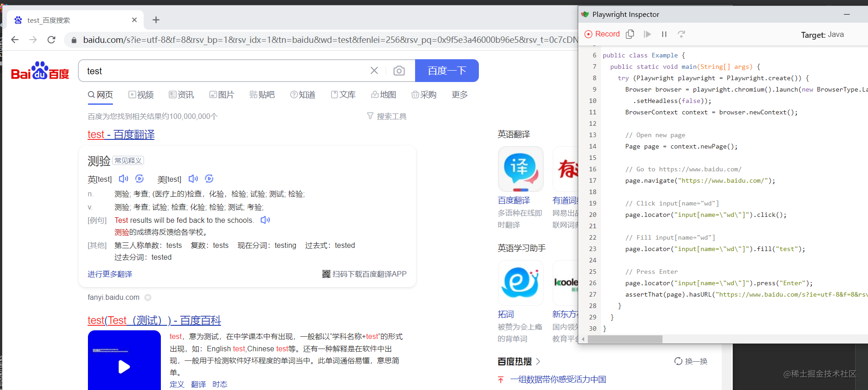
Task: Select the 网页 tab
Action: pos(100,95)
